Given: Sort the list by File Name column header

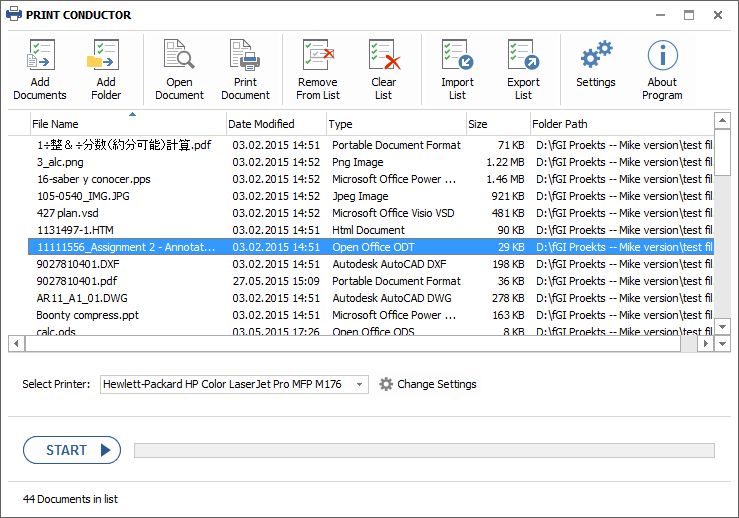Looking at the screenshot, I should [x=127, y=124].
